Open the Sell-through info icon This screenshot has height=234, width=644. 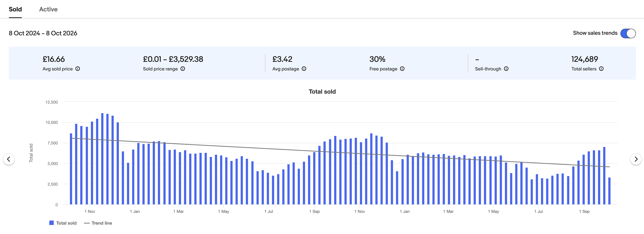(x=506, y=69)
